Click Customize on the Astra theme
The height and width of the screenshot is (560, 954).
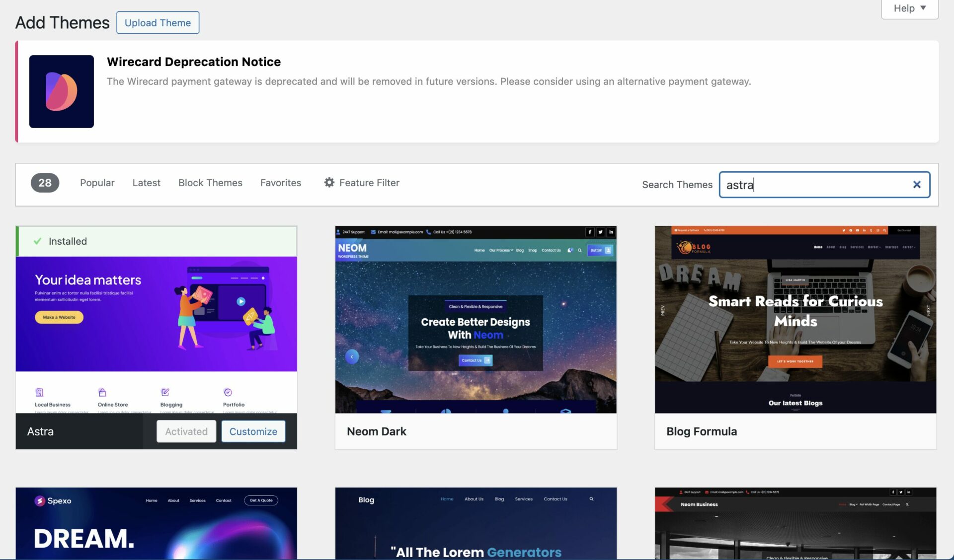(253, 431)
